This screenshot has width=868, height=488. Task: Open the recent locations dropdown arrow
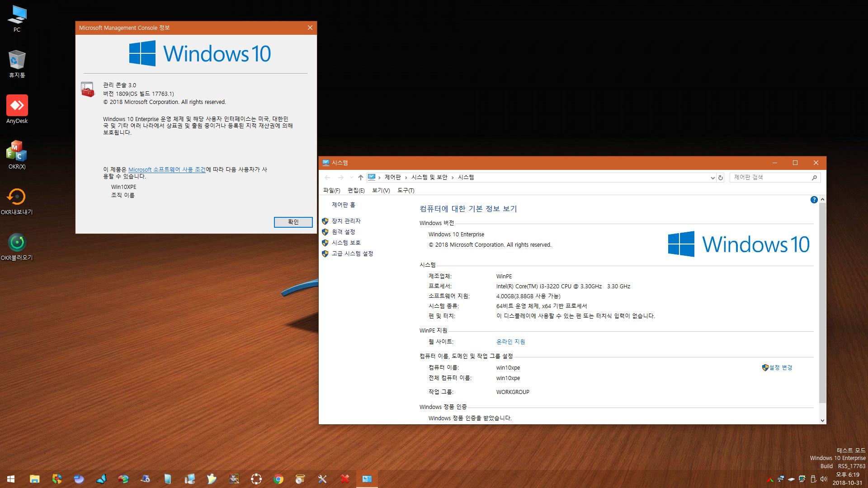point(351,178)
